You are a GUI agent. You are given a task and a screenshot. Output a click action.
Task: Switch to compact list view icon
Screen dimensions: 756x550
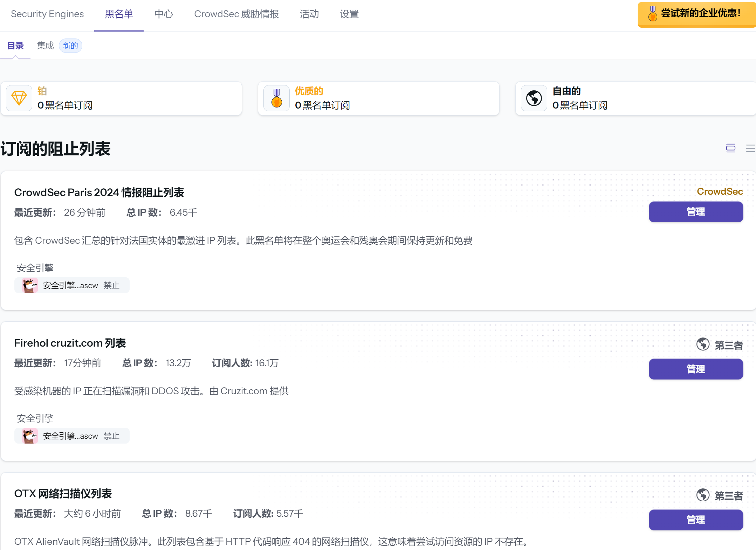coord(750,148)
